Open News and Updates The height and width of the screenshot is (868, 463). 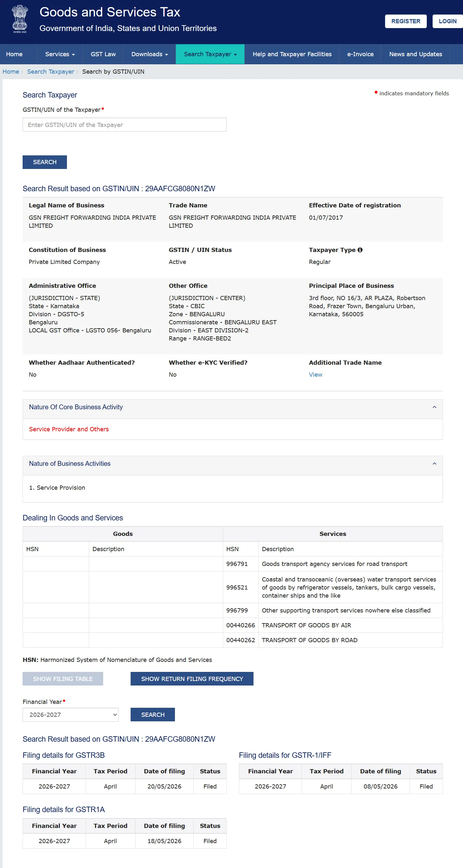click(x=415, y=54)
